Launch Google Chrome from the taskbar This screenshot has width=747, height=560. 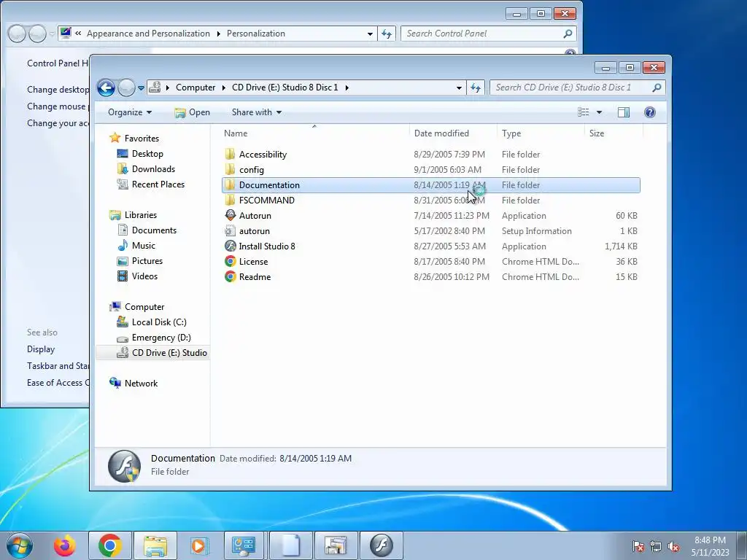tap(110, 545)
